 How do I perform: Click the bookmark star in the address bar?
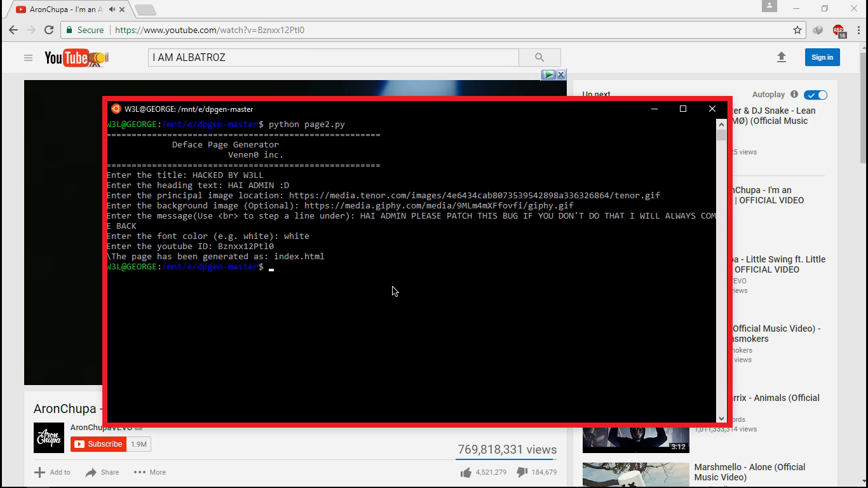click(797, 30)
